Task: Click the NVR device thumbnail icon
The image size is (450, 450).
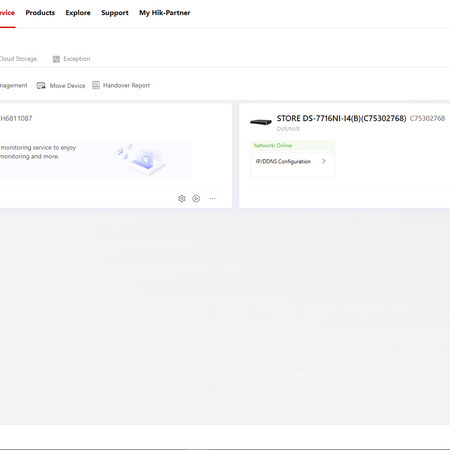Action: tap(261, 122)
